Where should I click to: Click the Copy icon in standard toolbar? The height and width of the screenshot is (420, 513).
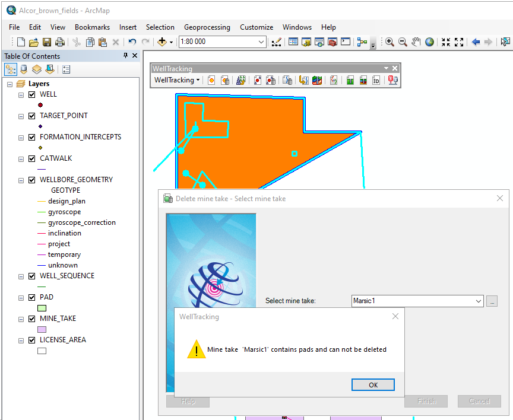coord(90,42)
